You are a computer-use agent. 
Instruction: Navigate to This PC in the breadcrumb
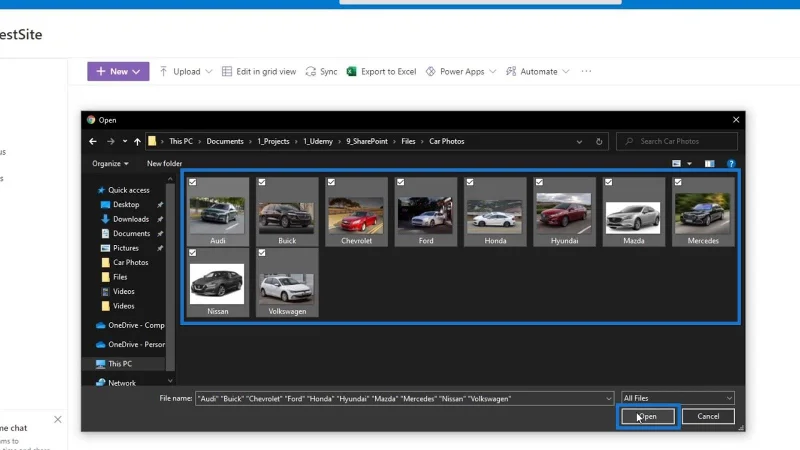pyautogui.click(x=181, y=141)
